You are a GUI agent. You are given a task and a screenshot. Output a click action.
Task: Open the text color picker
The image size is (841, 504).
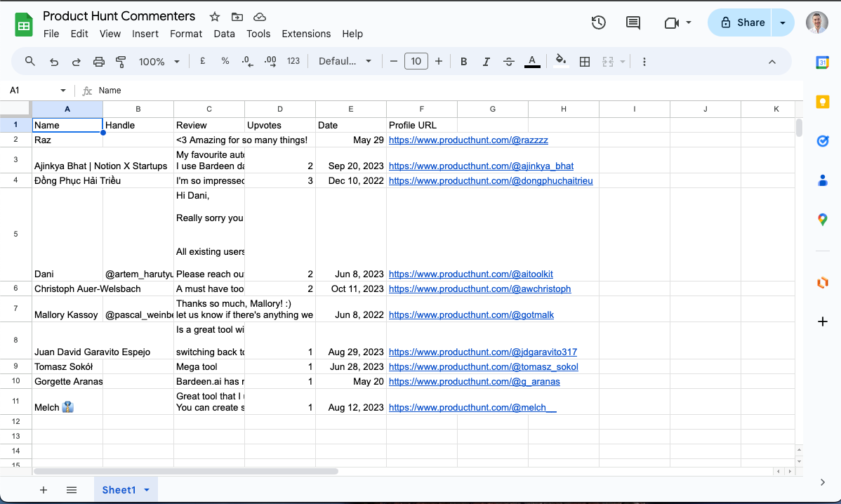[x=532, y=62]
